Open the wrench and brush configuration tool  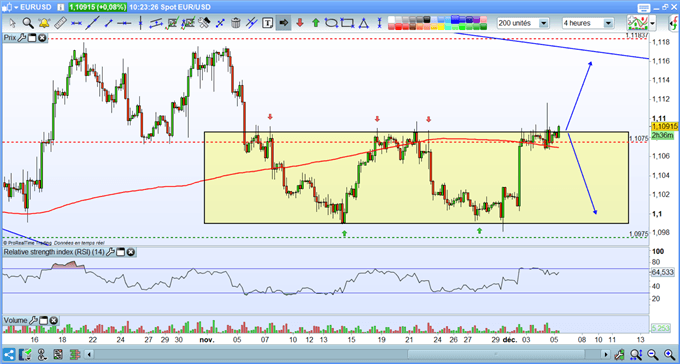(x=204, y=23)
